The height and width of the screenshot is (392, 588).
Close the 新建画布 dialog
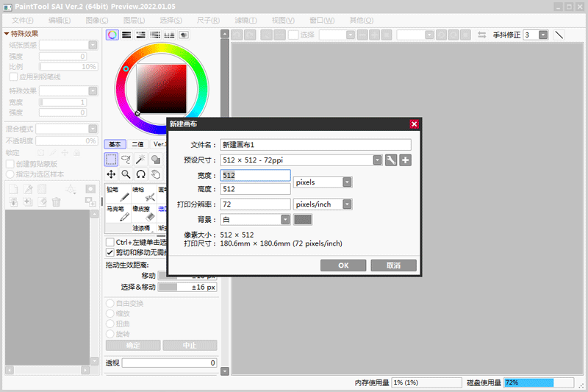click(x=414, y=124)
